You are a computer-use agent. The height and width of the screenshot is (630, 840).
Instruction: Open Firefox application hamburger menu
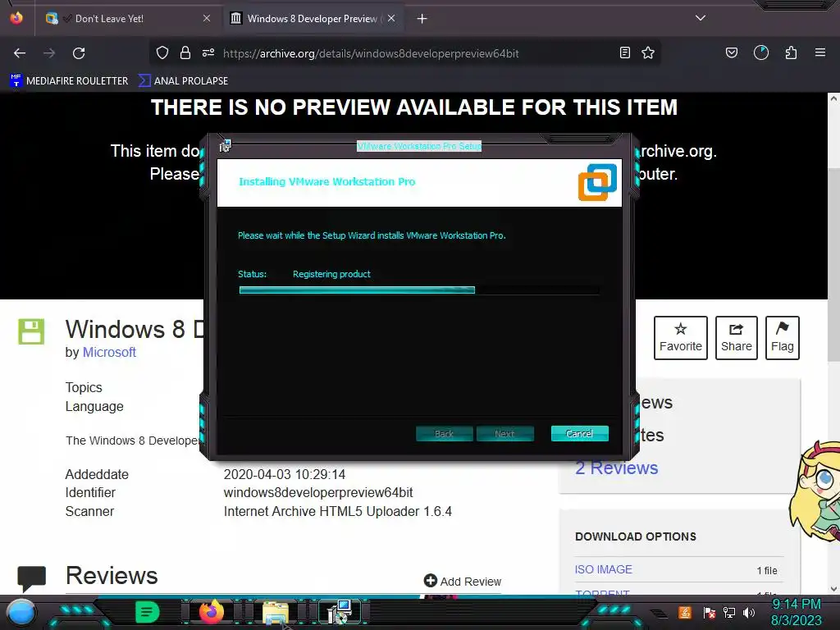(820, 52)
